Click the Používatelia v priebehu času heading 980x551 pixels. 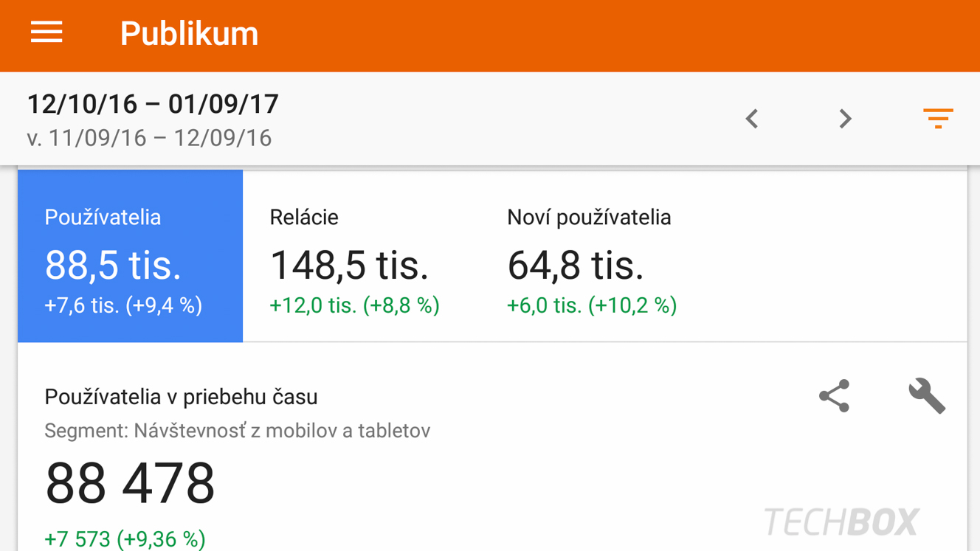tap(181, 397)
